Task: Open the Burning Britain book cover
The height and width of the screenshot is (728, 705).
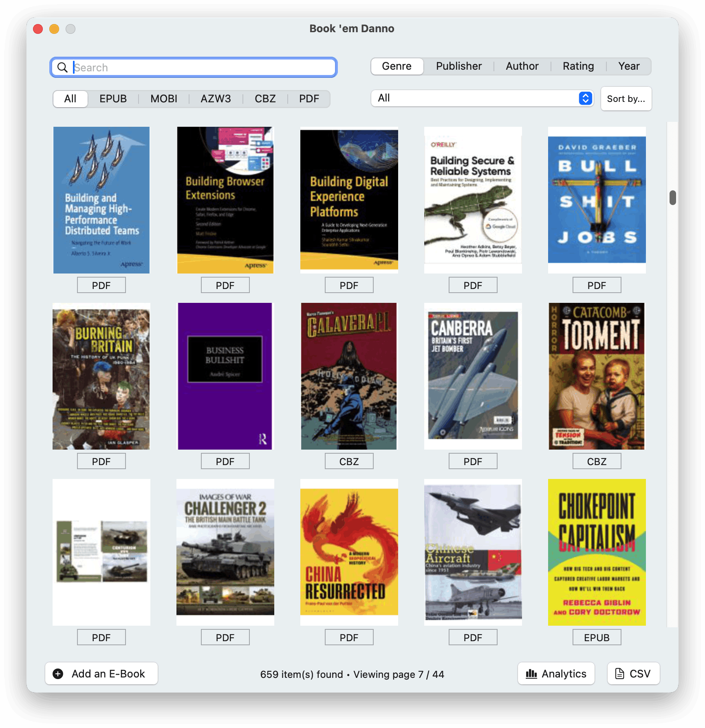Action: coord(101,376)
